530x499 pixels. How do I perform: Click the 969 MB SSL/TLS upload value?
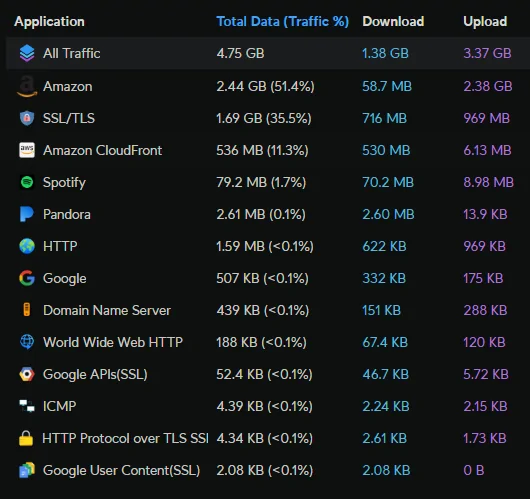click(x=486, y=118)
